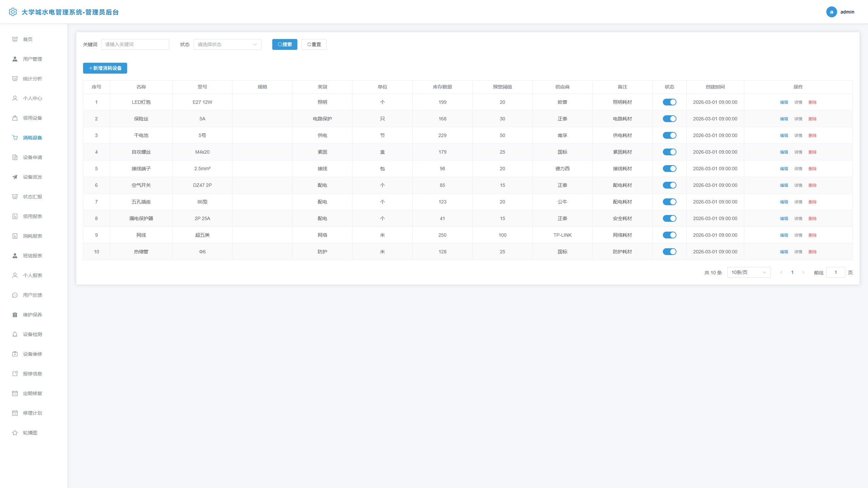This screenshot has width=868, height=488.
Task: Delete the 空气开关 row
Action: tap(812, 185)
